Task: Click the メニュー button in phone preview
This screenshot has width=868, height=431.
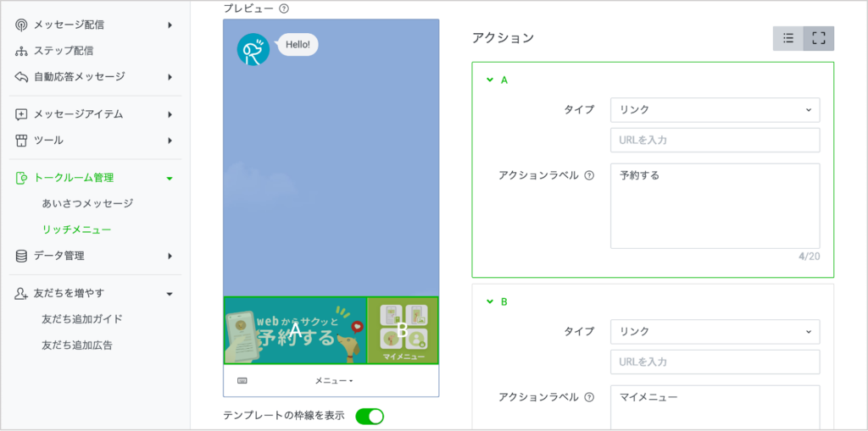Action: (334, 381)
